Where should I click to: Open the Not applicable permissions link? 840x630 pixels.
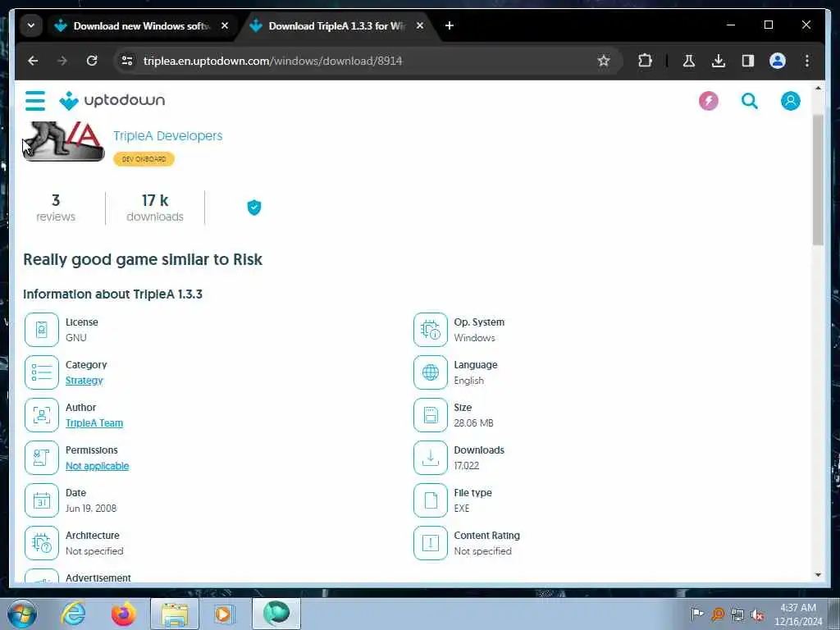click(x=97, y=466)
